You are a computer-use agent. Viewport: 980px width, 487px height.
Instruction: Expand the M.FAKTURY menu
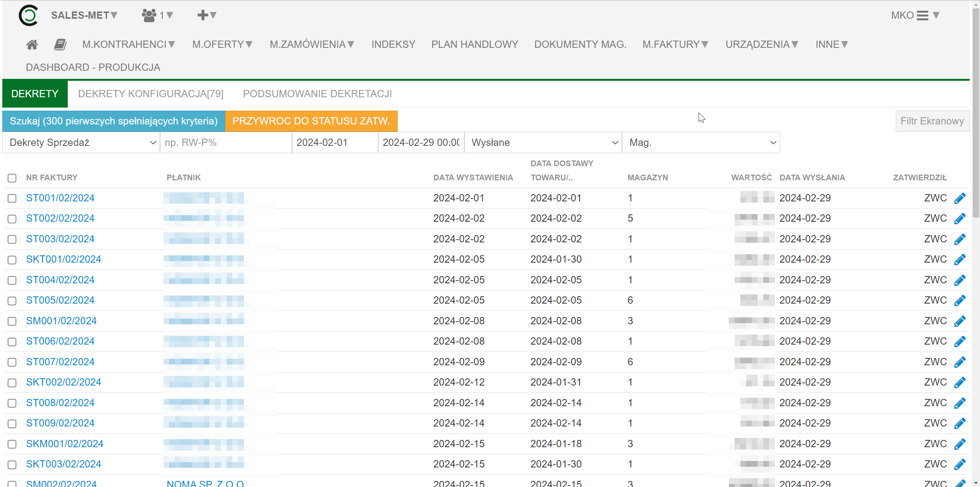tap(676, 44)
